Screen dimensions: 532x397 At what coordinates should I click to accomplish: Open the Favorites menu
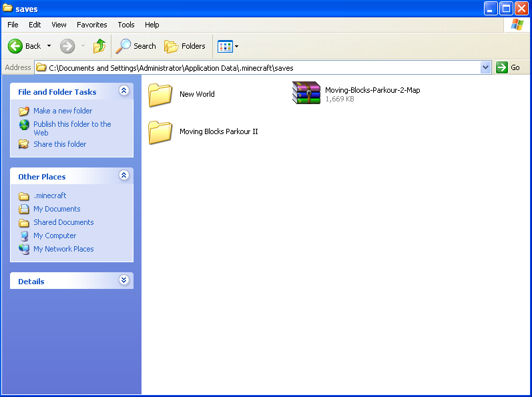91,25
